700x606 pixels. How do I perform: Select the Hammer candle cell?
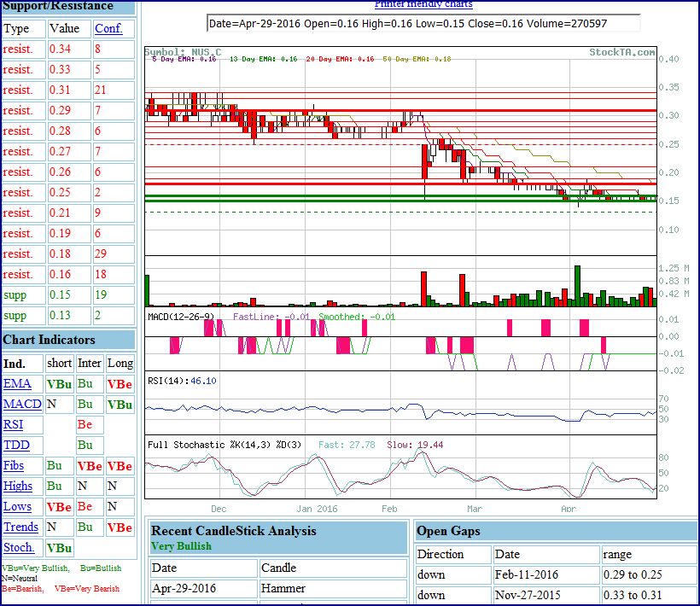[x=279, y=588]
